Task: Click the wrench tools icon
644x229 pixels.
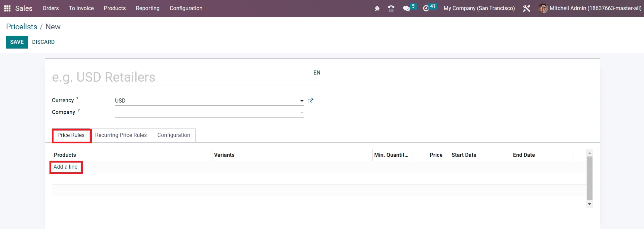Action: (x=527, y=8)
